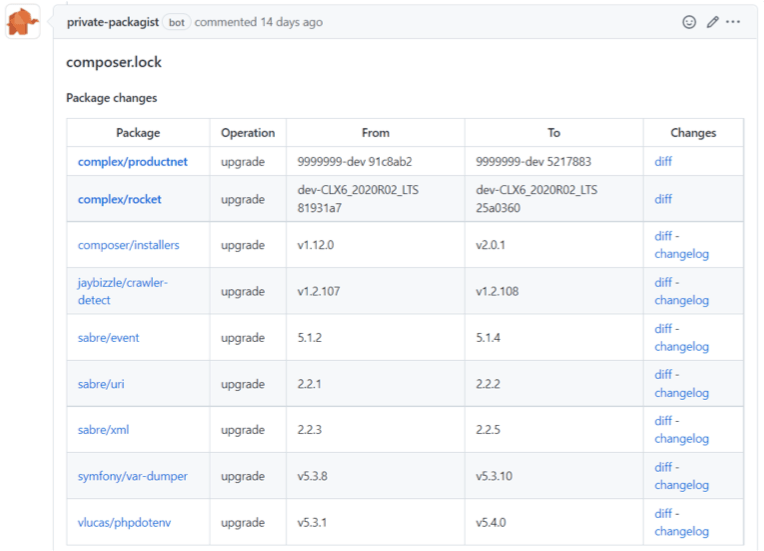Image resolution: width=764 pixels, height=551 pixels.
Task: Open the composer/installers package link
Action: coord(129,245)
